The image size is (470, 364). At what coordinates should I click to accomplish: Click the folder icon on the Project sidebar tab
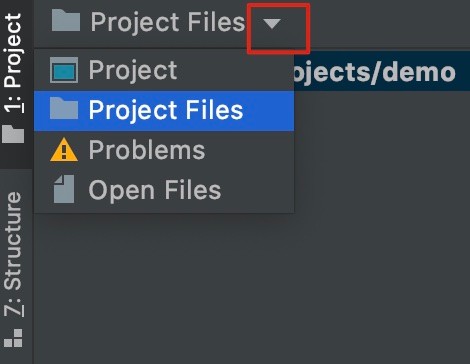(13, 134)
